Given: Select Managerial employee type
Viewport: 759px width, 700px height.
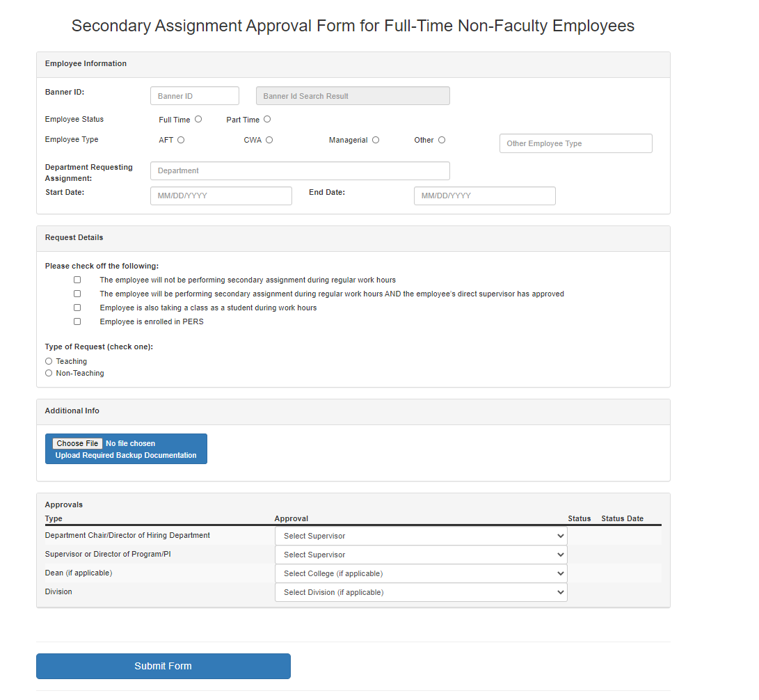Looking at the screenshot, I should [376, 140].
